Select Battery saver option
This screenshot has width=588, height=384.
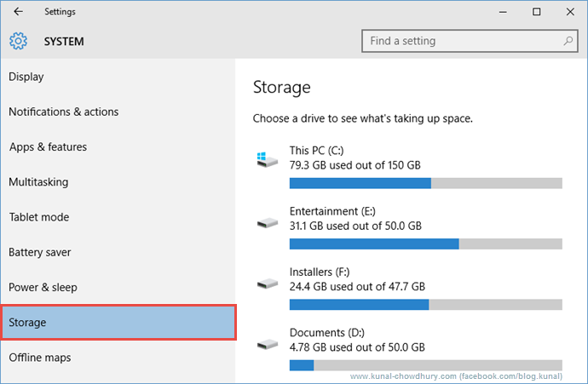click(40, 252)
